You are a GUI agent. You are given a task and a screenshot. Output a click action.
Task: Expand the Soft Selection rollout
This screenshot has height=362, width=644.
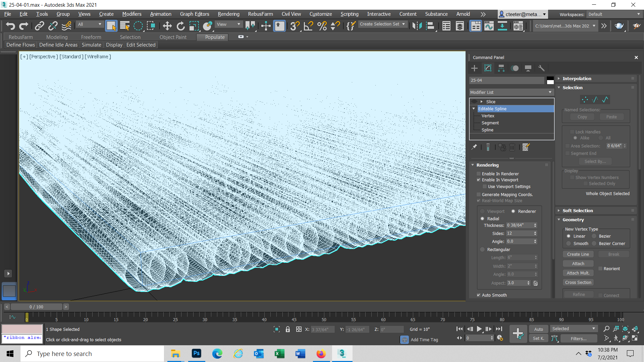click(x=578, y=210)
